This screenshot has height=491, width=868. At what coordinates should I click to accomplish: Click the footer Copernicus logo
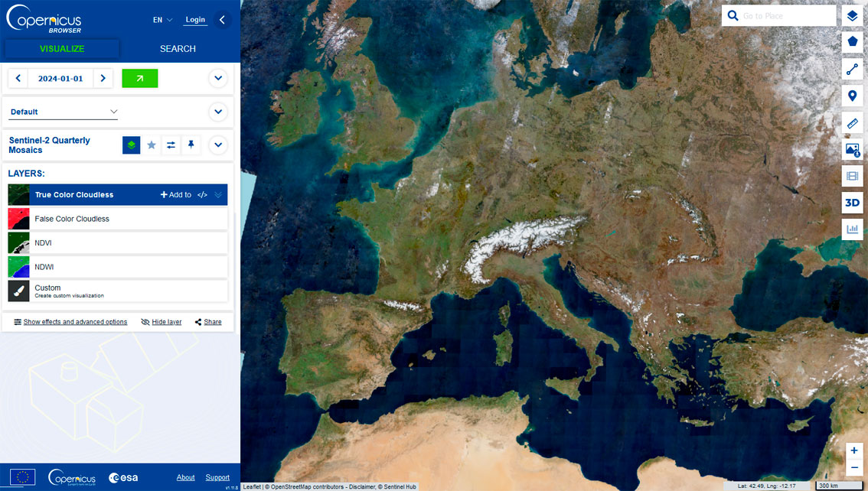point(72,477)
